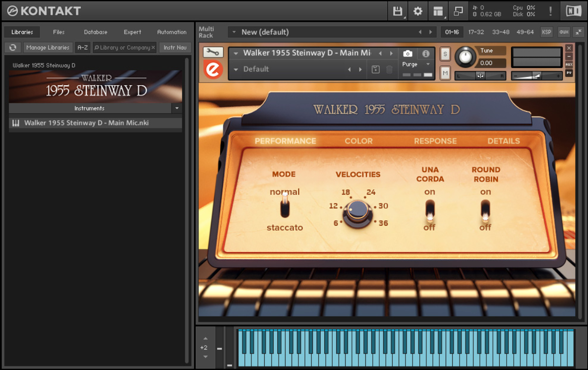Save the current snapshot preset
Image resolution: width=588 pixels, height=370 pixels.
coord(375,69)
